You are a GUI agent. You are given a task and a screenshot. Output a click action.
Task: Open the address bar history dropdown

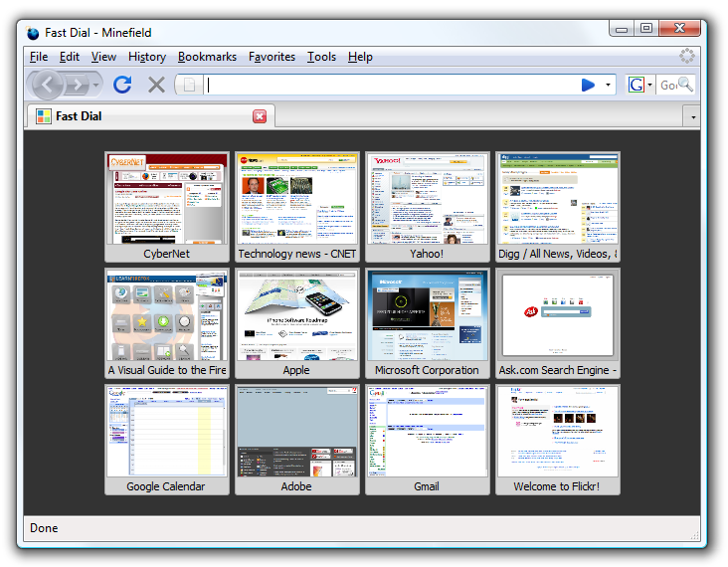point(608,85)
